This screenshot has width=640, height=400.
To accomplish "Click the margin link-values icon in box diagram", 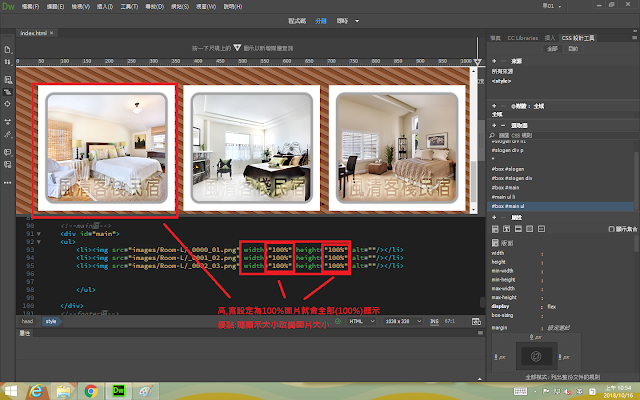I will (536, 356).
